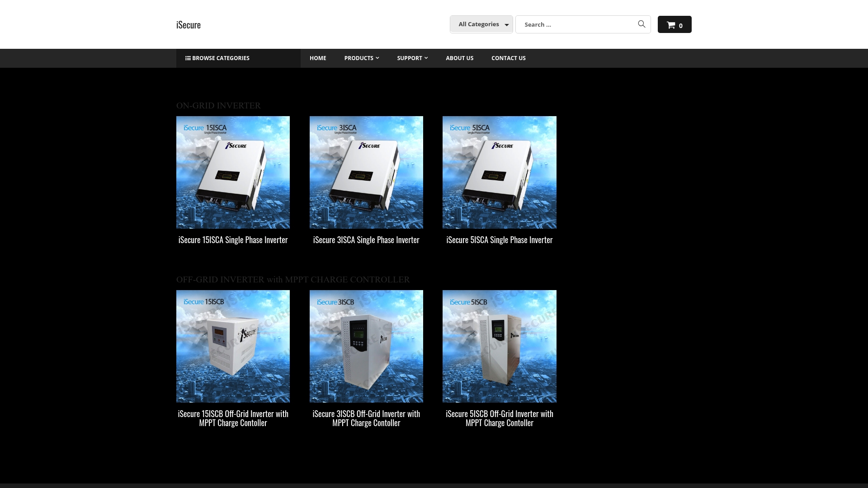Click the Browse Categories label
The height and width of the screenshot is (488, 868).
coord(221,58)
